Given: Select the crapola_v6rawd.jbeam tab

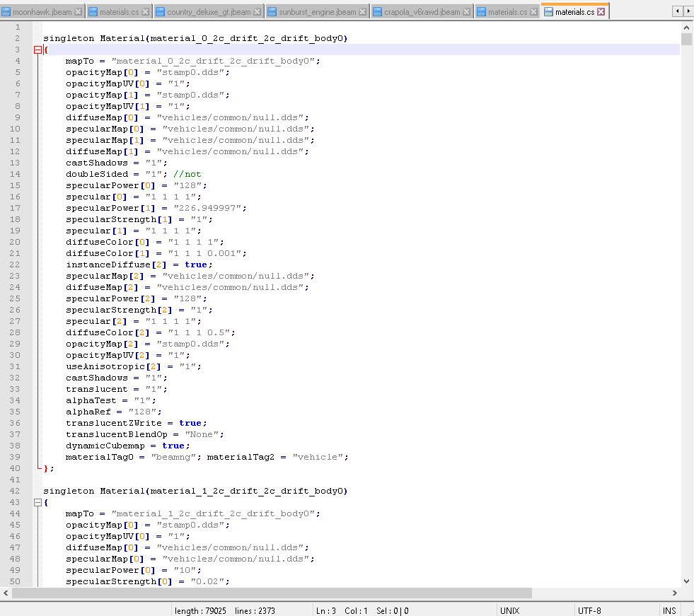Looking at the screenshot, I should [x=421, y=12].
